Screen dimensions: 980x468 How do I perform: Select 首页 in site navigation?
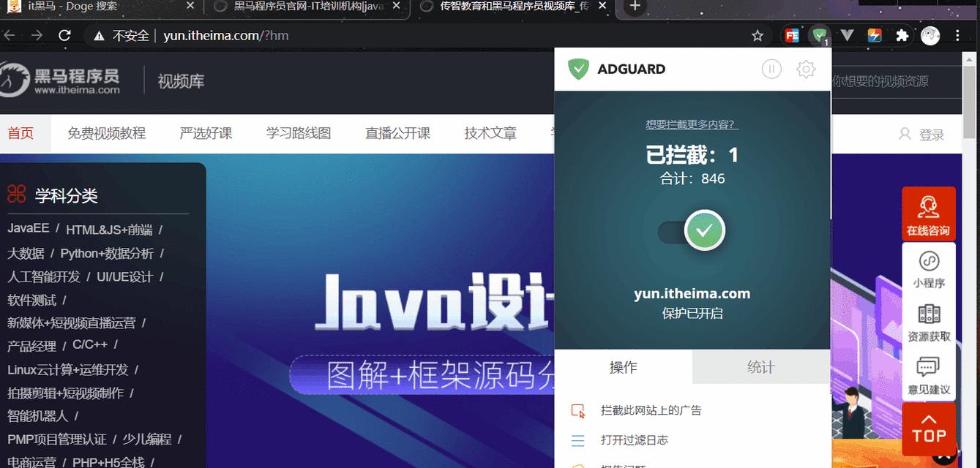pos(21,133)
